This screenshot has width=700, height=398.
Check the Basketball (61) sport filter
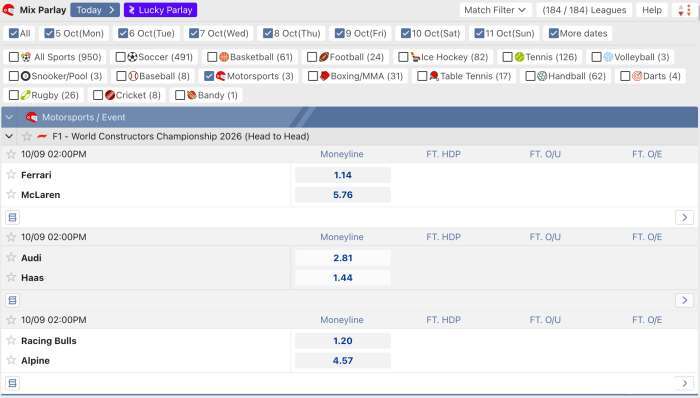click(212, 57)
